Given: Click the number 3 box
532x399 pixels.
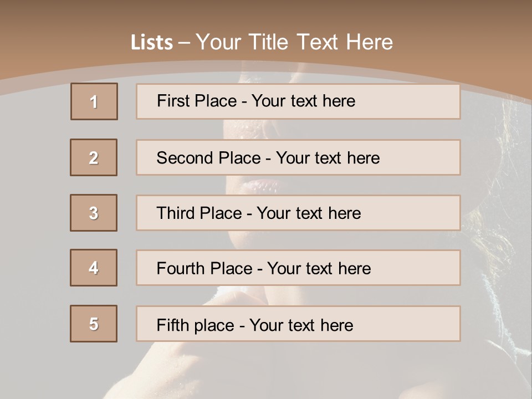Looking at the screenshot, I should pyautogui.click(x=94, y=213).
